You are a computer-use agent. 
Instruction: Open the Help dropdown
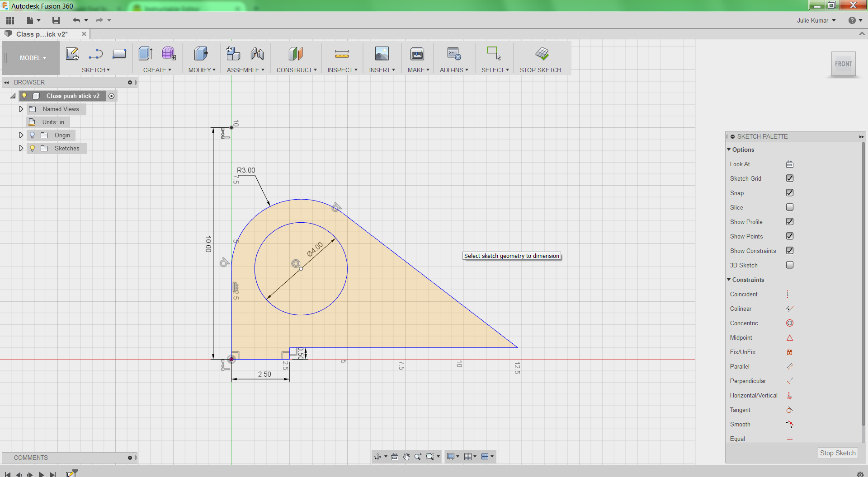click(x=855, y=20)
